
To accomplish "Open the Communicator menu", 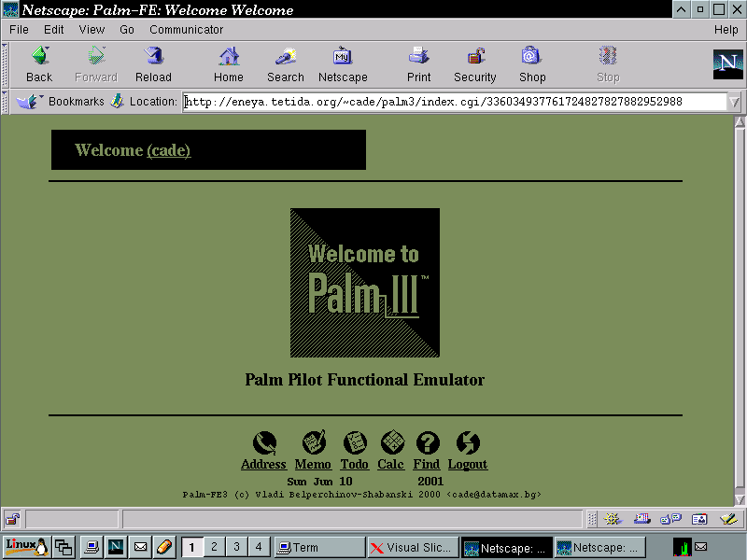I will pos(186,30).
